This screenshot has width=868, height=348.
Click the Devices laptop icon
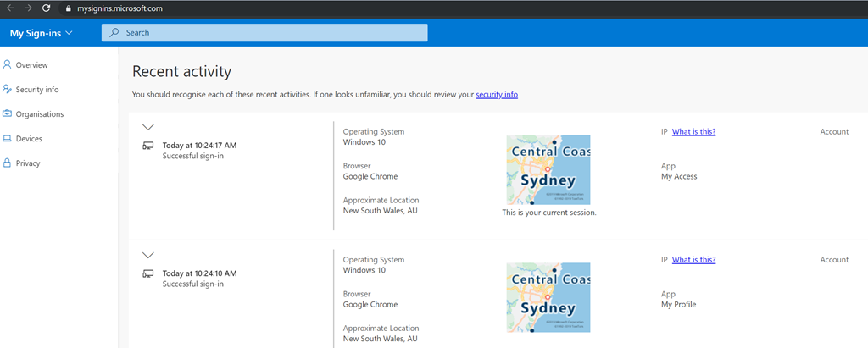click(x=8, y=139)
